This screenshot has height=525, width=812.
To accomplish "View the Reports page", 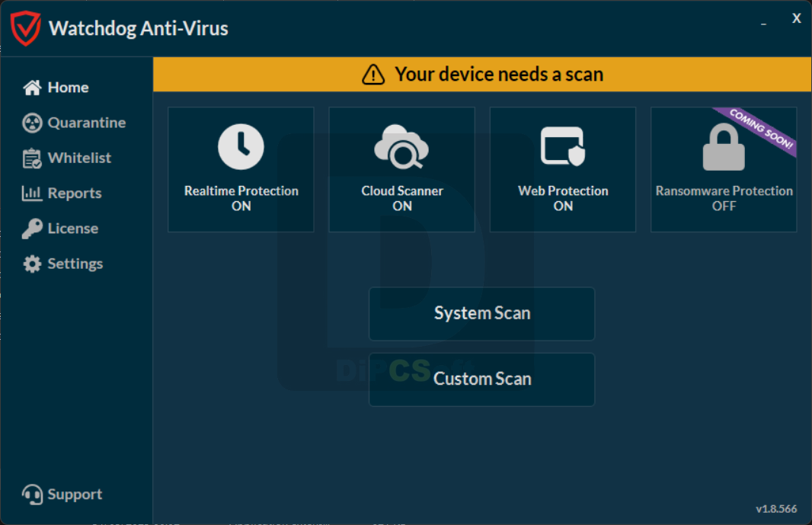I will [x=62, y=194].
